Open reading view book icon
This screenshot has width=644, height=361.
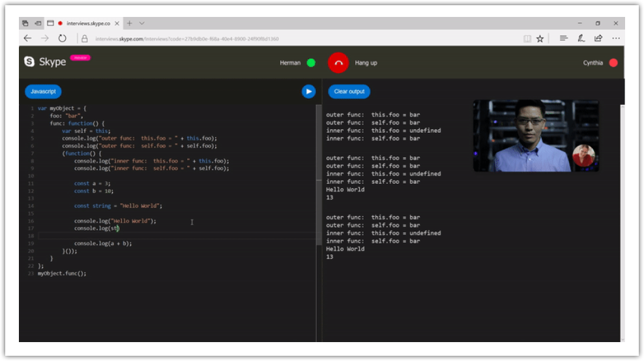[x=527, y=38]
